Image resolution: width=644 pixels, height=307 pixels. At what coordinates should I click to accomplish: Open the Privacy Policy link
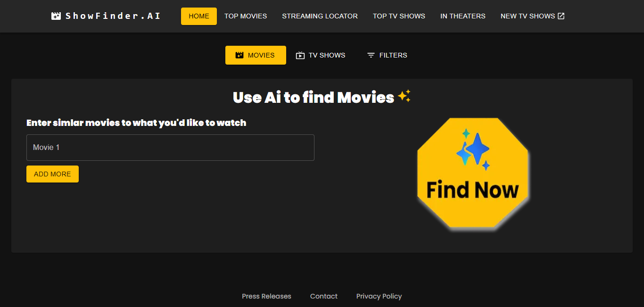(x=379, y=296)
